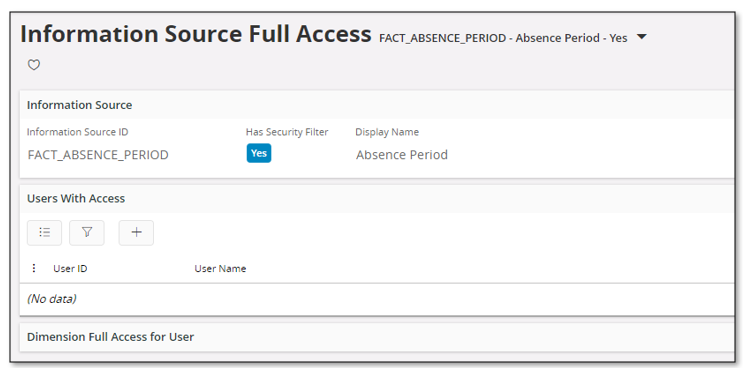Select the FACT_ABSENCE_PERIOD Information Source ID field

(98, 155)
